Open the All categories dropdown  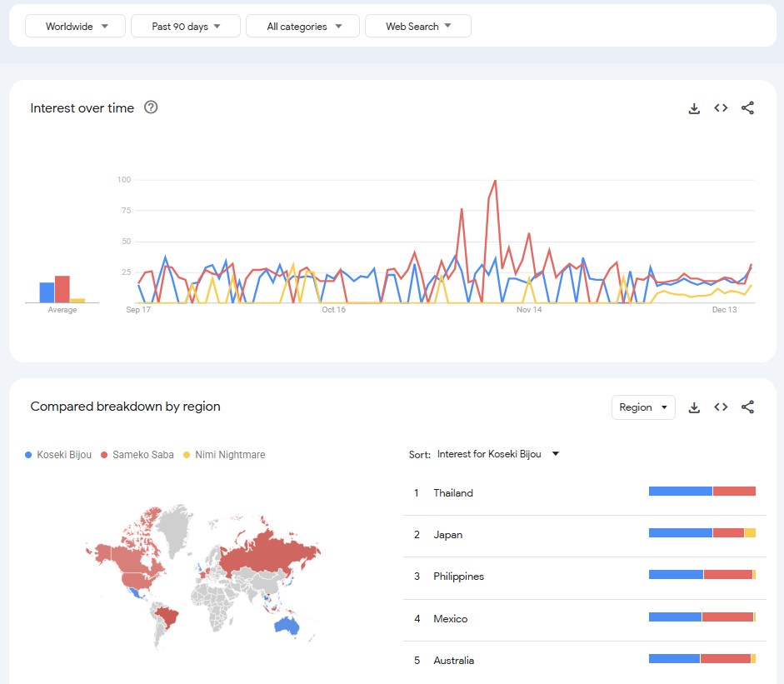302,26
